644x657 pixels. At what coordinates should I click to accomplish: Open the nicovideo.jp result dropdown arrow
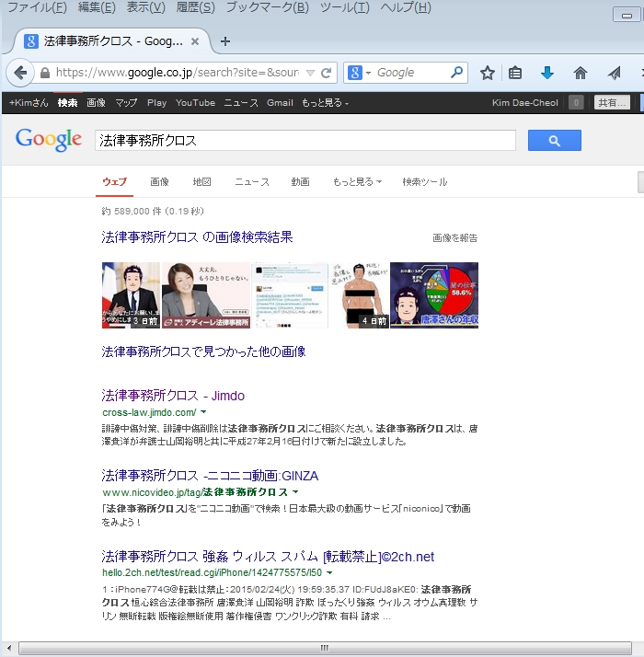[x=295, y=491]
